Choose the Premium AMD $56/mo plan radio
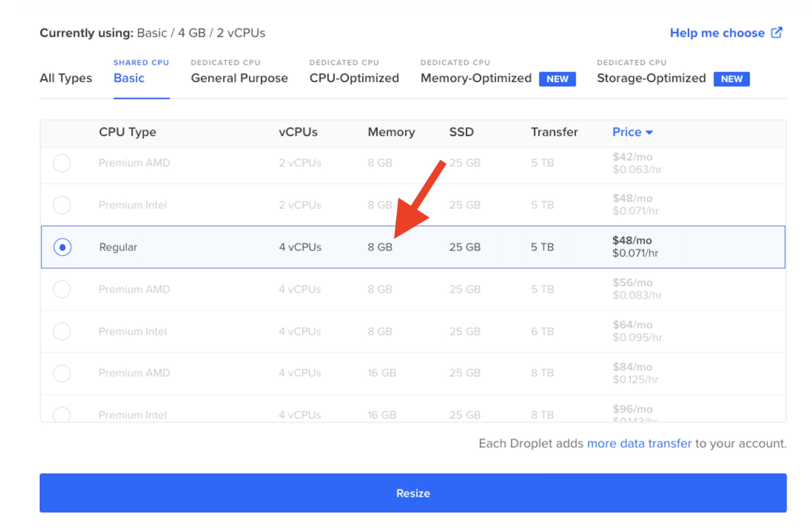The image size is (812, 531). click(x=62, y=289)
